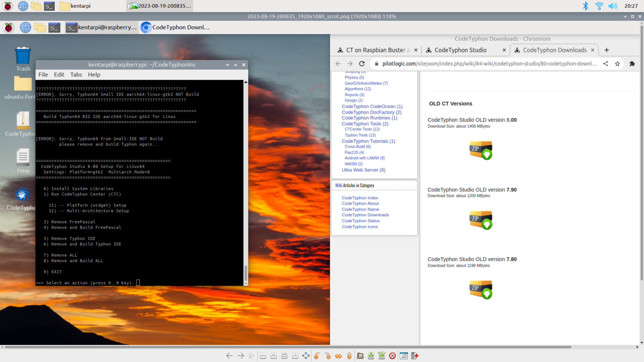
Task: Click pilotlogic.com address bar
Action: (x=489, y=64)
